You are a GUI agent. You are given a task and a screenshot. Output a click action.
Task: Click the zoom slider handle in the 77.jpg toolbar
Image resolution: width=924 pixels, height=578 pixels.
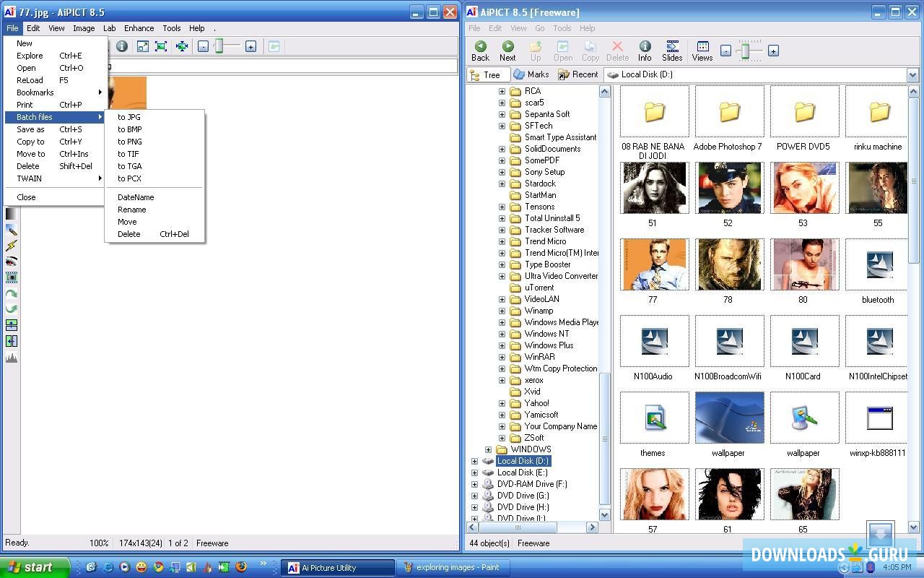coord(219,46)
